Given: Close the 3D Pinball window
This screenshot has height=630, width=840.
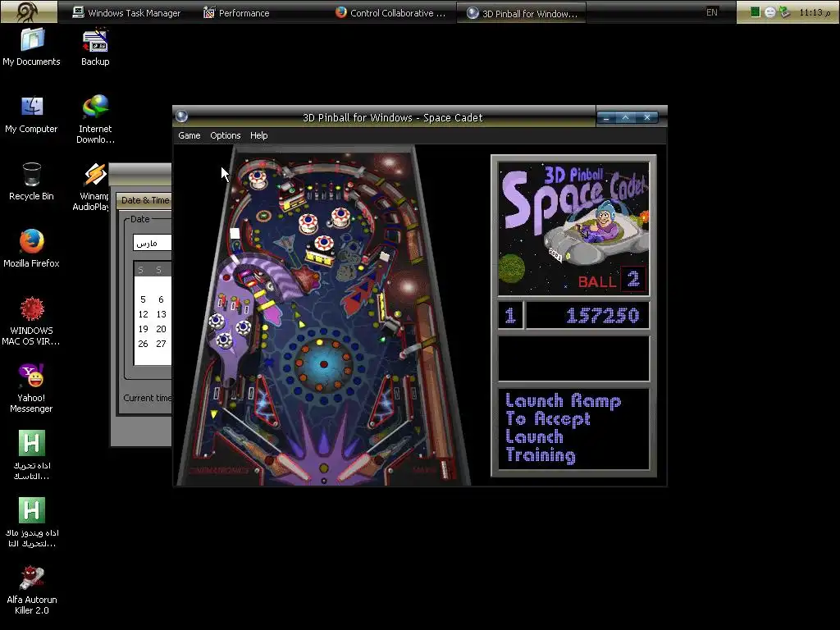Looking at the screenshot, I should [646, 117].
